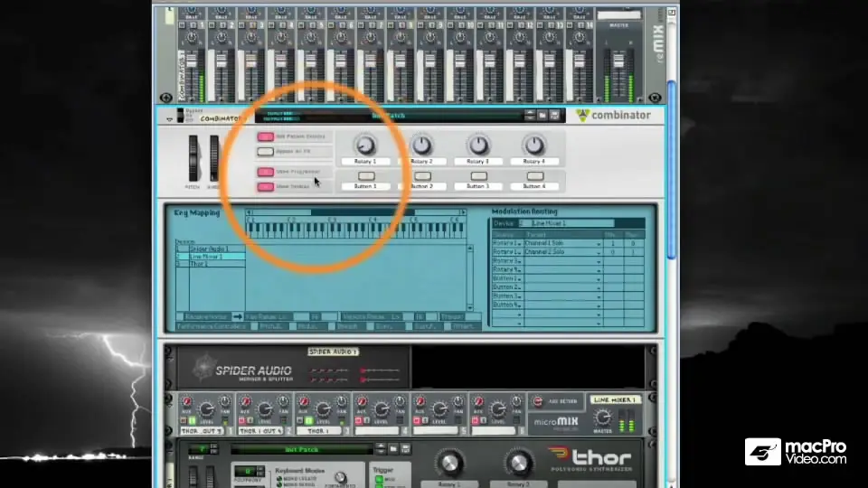Click the Combinator patch name display
The height and width of the screenshot is (488, 868).
pos(389,116)
